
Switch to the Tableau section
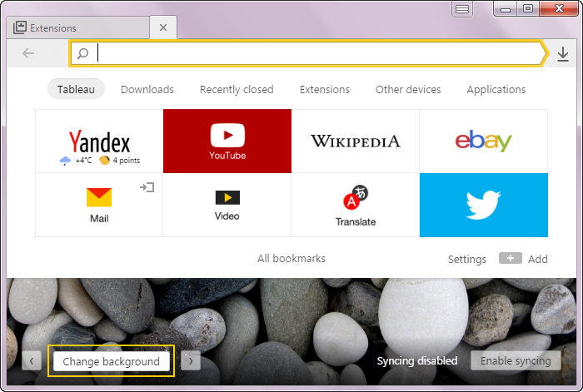76,89
